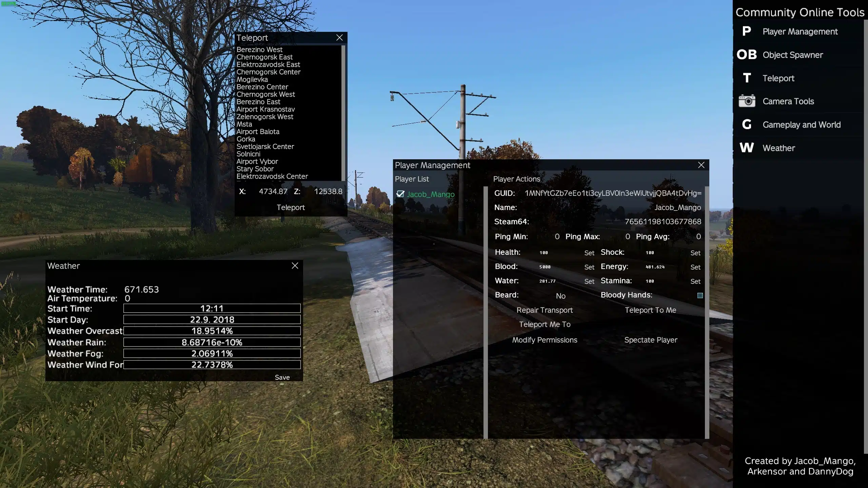Open Player Management tool
Viewport: 868px width, 488px height.
click(x=801, y=32)
